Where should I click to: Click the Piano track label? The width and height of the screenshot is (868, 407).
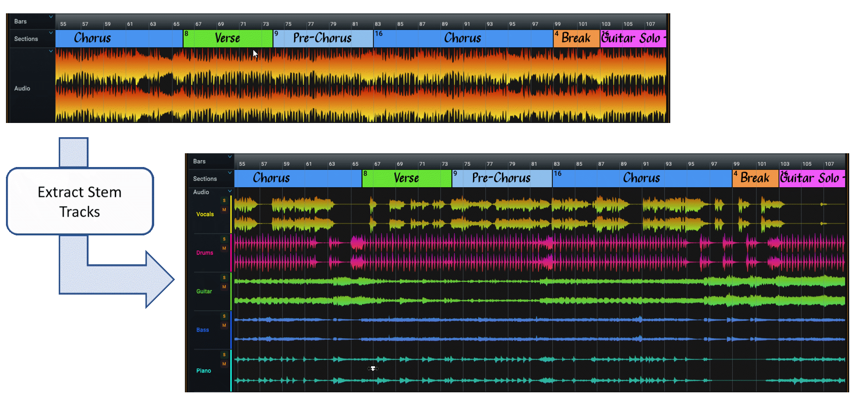point(204,371)
